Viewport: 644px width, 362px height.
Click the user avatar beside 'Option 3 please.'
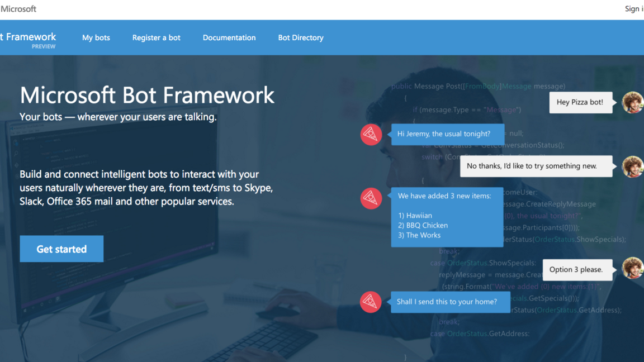click(632, 269)
